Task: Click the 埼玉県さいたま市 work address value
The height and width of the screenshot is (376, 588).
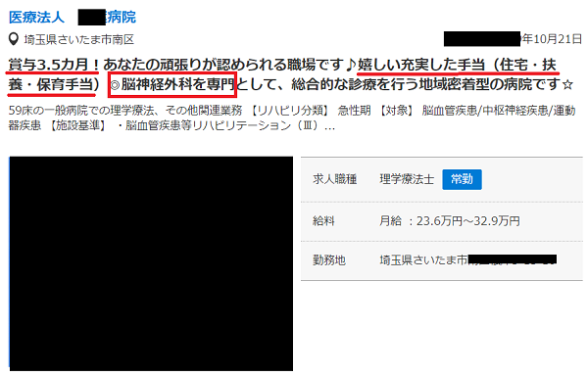Action: click(423, 259)
